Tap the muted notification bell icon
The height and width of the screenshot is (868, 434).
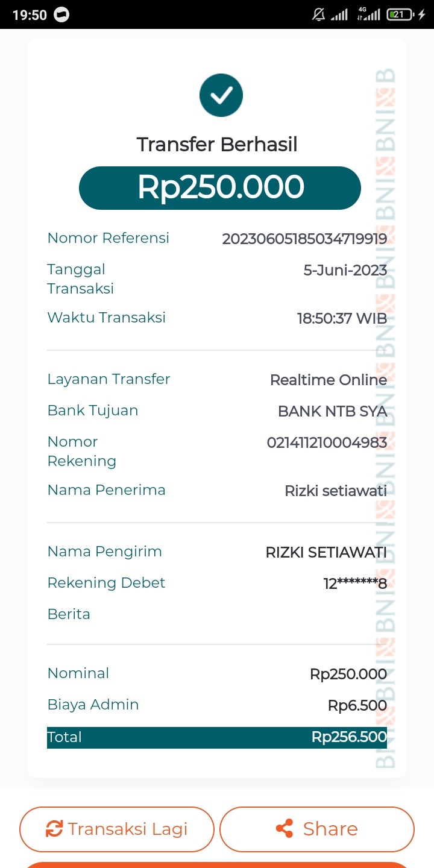pyautogui.click(x=318, y=14)
